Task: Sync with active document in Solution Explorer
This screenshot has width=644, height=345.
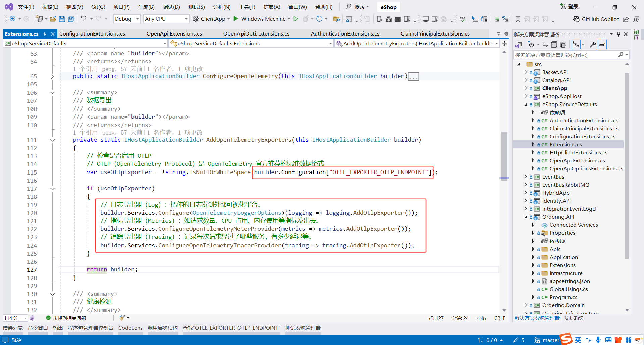Action: tap(545, 45)
